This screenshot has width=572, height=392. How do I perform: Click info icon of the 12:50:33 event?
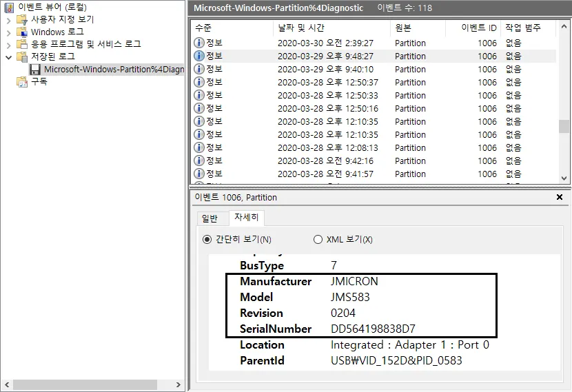click(x=198, y=95)
